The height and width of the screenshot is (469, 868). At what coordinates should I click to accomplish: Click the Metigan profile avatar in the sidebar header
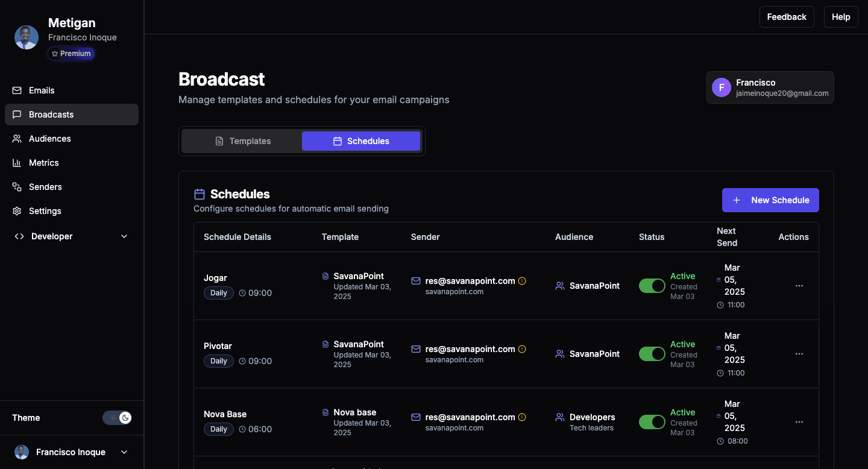(27, 37)
